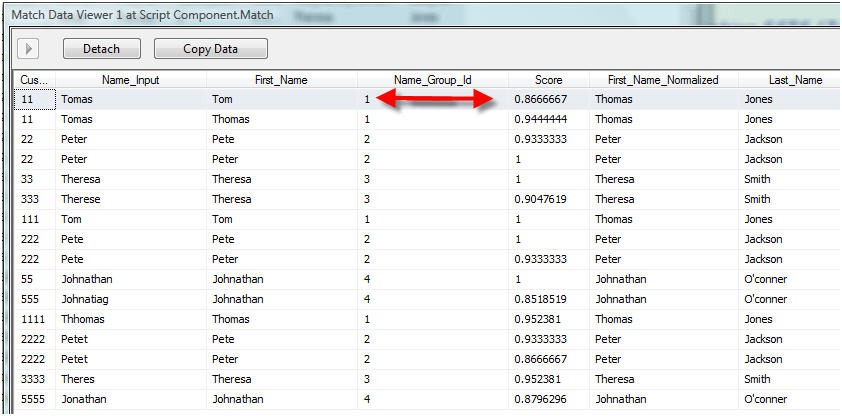Click First_Name_Normalized cell Johnathan in row 55
Screen dimensions: 842x416
664,279
